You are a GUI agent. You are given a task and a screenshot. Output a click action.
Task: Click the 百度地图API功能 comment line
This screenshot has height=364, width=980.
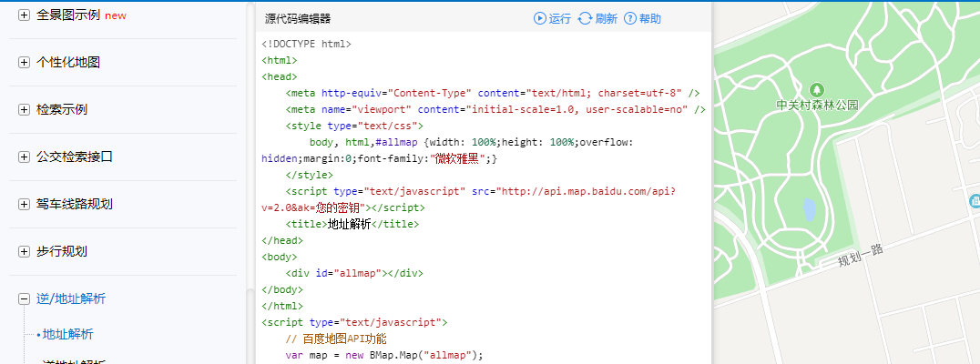coord(336,339)
